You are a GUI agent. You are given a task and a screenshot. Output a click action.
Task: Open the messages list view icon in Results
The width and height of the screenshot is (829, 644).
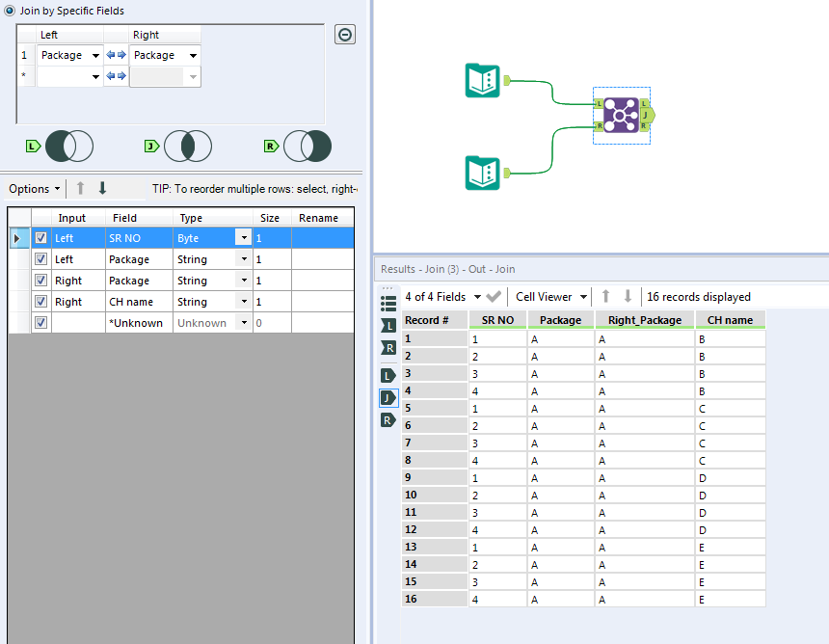pos(388,304)
